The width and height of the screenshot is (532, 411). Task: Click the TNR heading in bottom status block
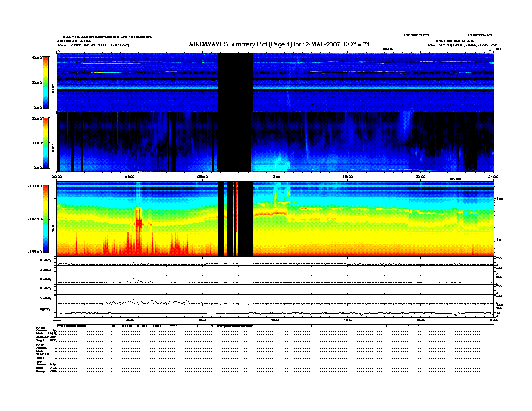coord(39,361)
